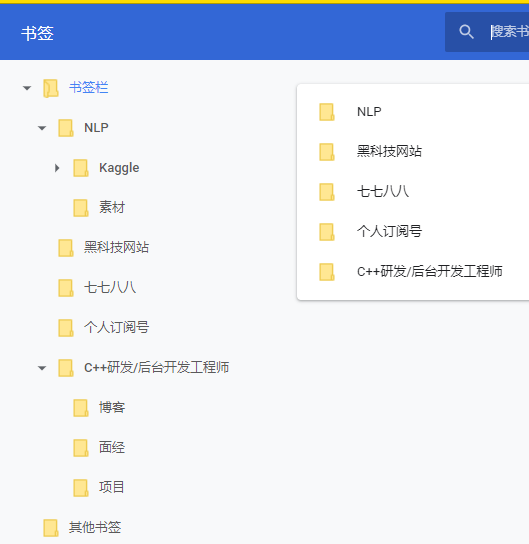The image size is (529, 544).
Task: Click the 个人订阅号 folder icon in the list card
Action: pos(327,232)
